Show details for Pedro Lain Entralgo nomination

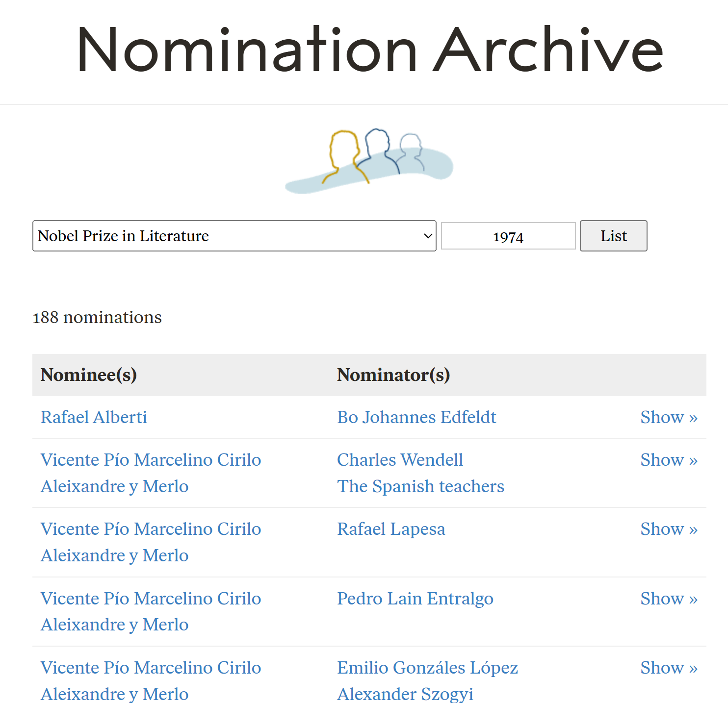click(669, 599)
